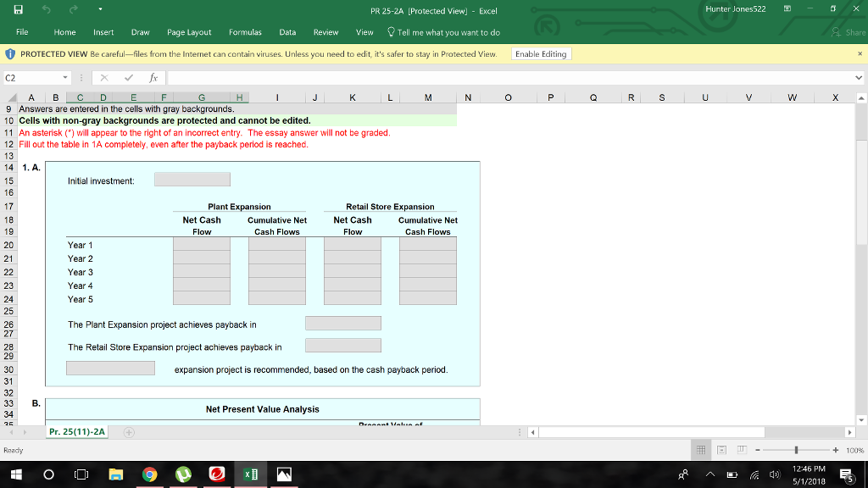Click the New Sheet plus icon
The height and width of the screenshot is (488, 868).
click(129, 432)
